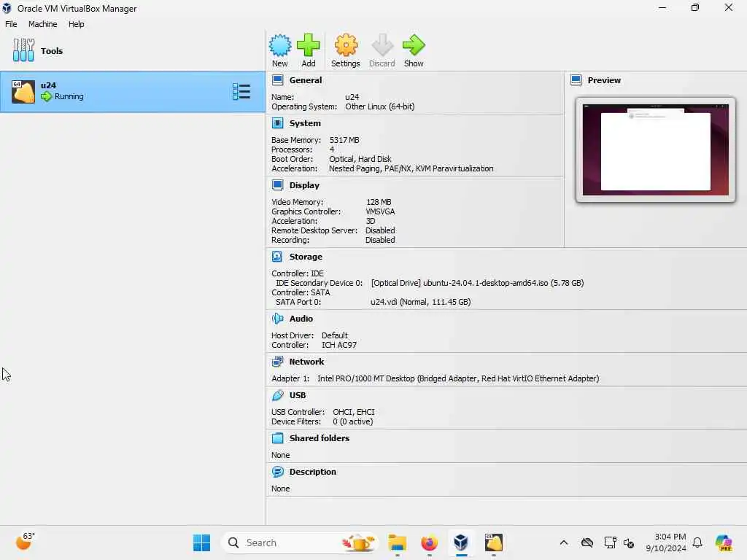This screenshot has width=747, height=560.
Task: Click the taskbar Search box
Action: [x=301, y=542]
